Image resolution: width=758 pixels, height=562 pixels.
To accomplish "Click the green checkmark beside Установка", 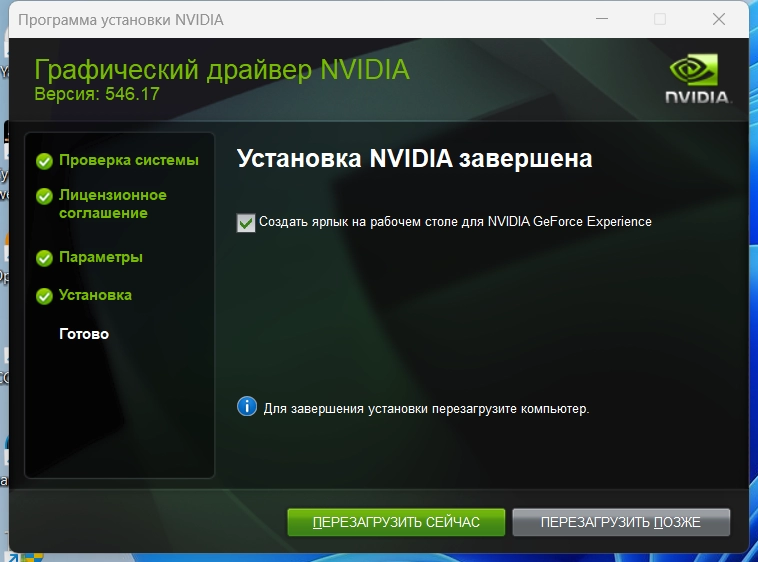I will (x=44, y=296).
